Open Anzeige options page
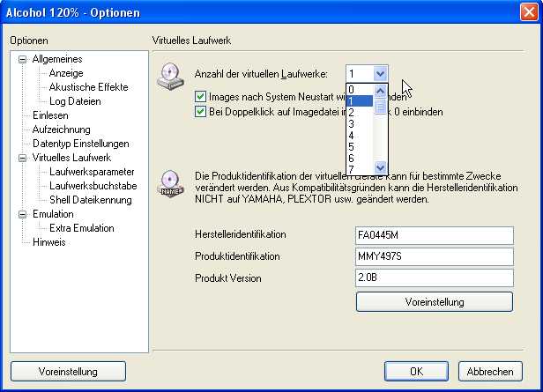Screen dimensions: 543x392 (66, 73)
